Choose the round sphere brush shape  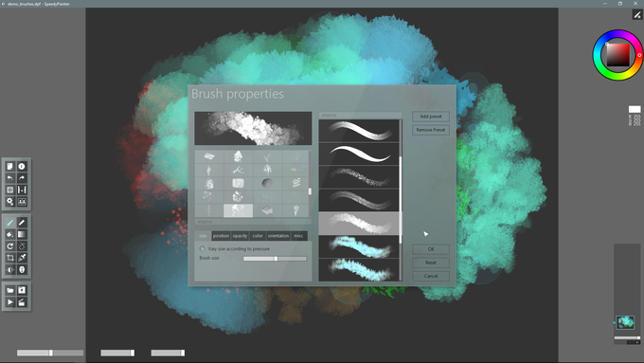(x=267, y=183)
